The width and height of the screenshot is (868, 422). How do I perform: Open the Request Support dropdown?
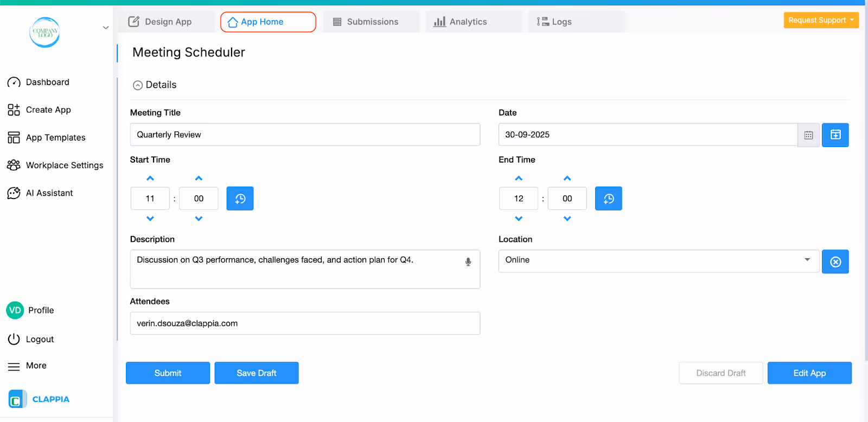tap(821, 20)
